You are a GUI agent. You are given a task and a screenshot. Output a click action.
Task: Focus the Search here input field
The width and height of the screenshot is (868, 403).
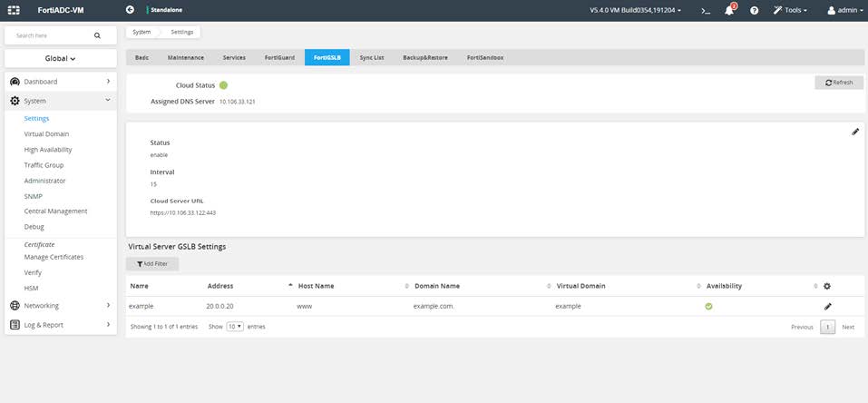tap(53, 35)
